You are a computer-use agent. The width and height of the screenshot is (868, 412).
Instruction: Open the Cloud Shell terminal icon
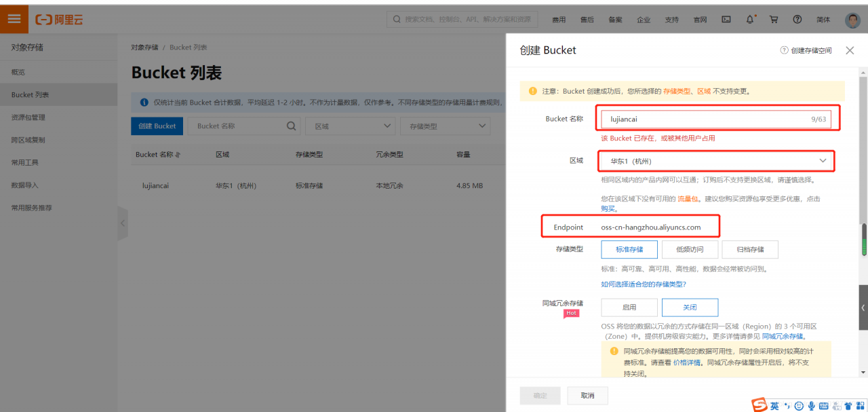pyautogui.click(x=726, y=20)
